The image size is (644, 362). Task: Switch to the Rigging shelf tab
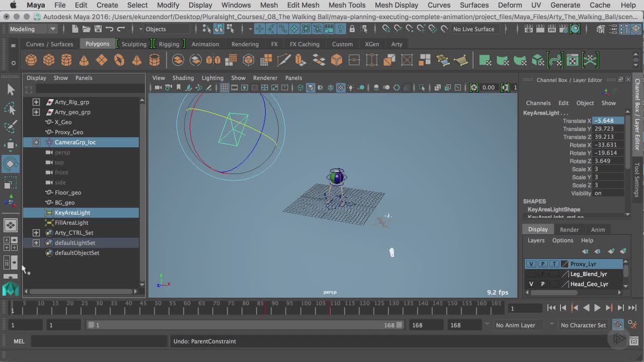point(169,44)
